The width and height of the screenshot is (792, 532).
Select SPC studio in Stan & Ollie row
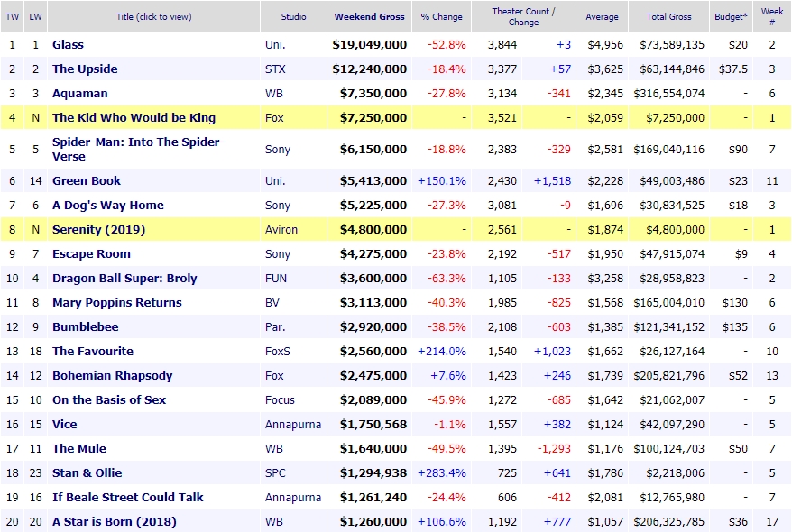(x=275, y=473)
